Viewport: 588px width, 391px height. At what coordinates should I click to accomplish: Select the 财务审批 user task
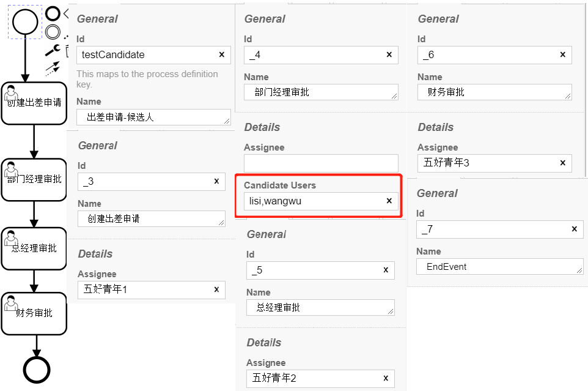(34, 313)
